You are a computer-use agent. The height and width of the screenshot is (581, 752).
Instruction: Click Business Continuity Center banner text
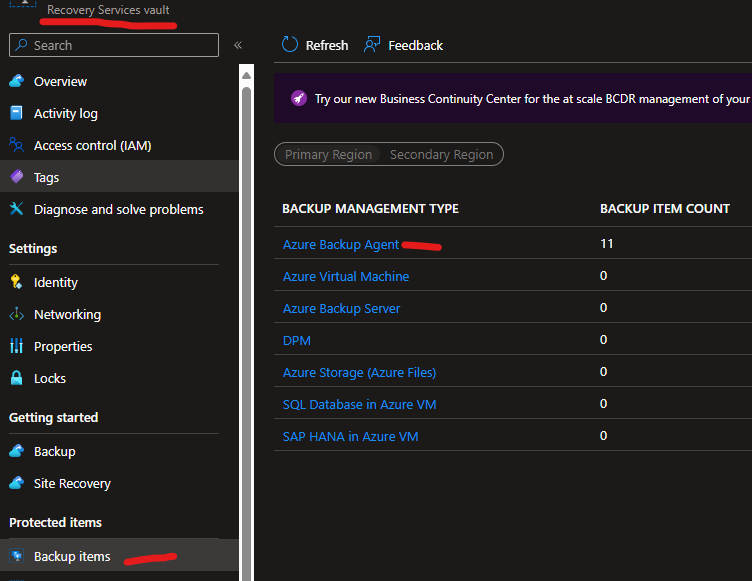pos(532,98)
